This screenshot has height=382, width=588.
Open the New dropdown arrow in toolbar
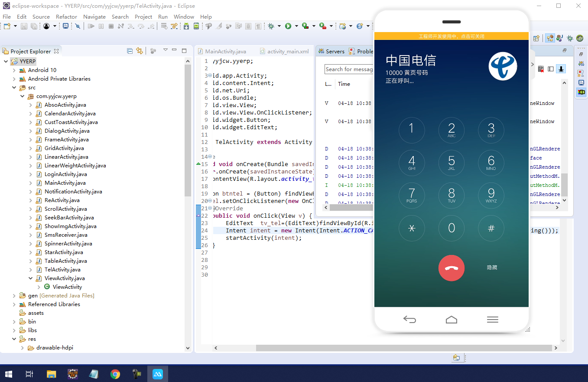pos(15,26)
